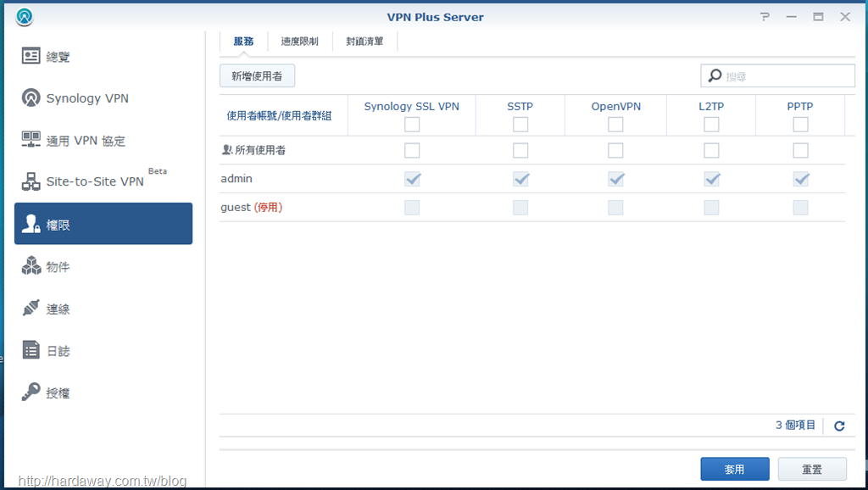
Task: Click the OpenVPN column title
Action: (x=615, y=106)
